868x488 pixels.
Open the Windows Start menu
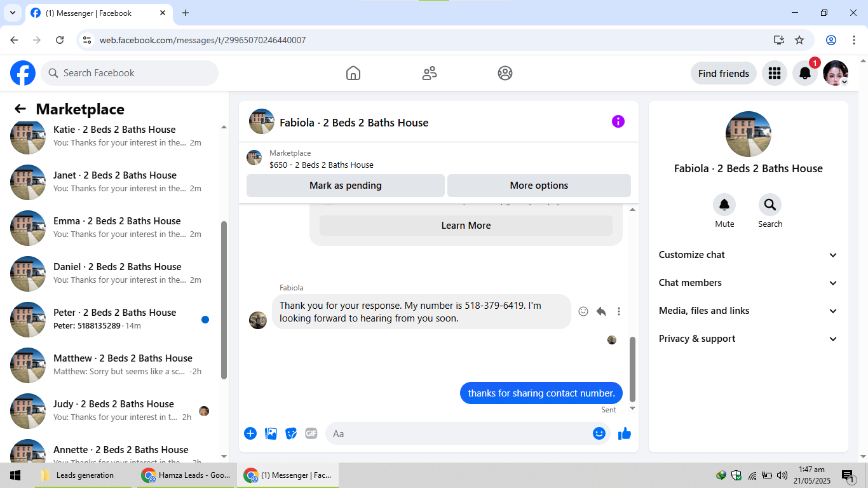click(x=15, y=475)
